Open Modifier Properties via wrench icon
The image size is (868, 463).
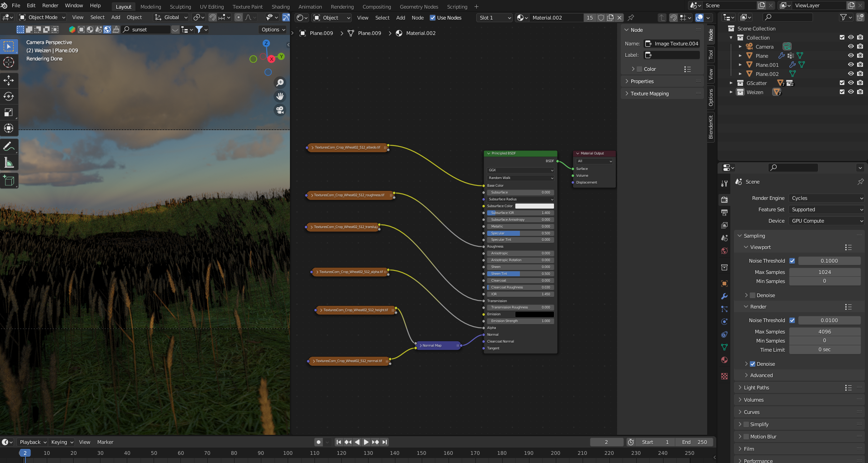tap(724, 296)
